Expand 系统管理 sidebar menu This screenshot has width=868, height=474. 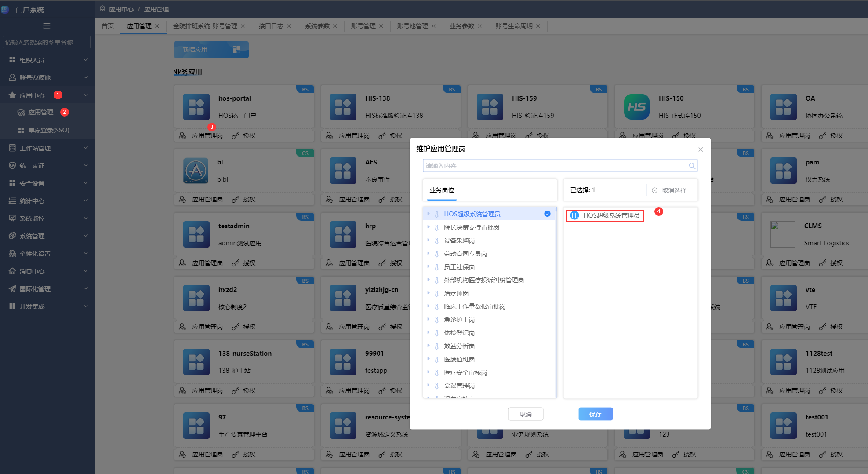(x=47, y=236)
